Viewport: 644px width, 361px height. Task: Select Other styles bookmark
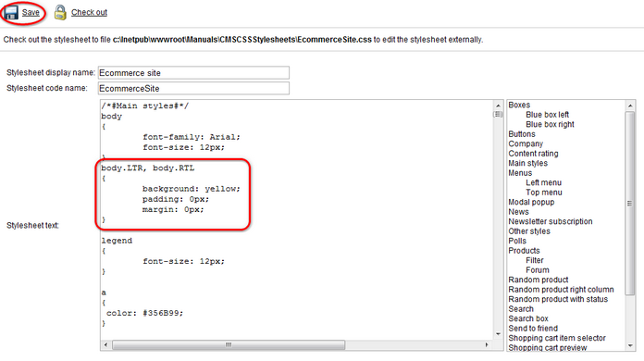(x=529, y=231)
